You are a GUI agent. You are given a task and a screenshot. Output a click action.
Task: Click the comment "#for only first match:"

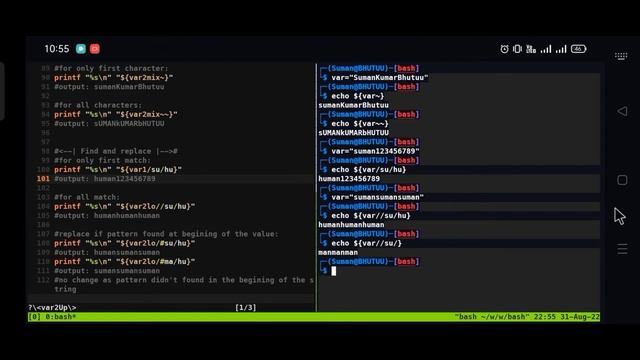(102, 160)
